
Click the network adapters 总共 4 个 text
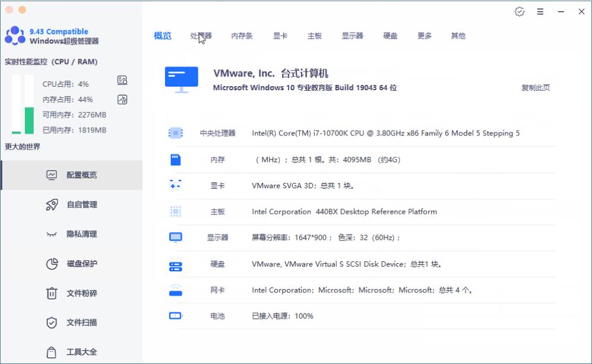point(362,290)
